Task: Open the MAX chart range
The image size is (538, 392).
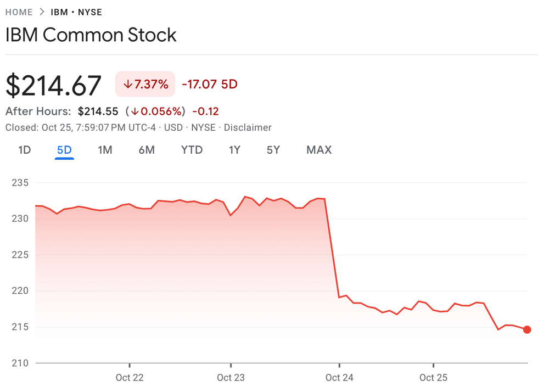Action: (319, 150)
